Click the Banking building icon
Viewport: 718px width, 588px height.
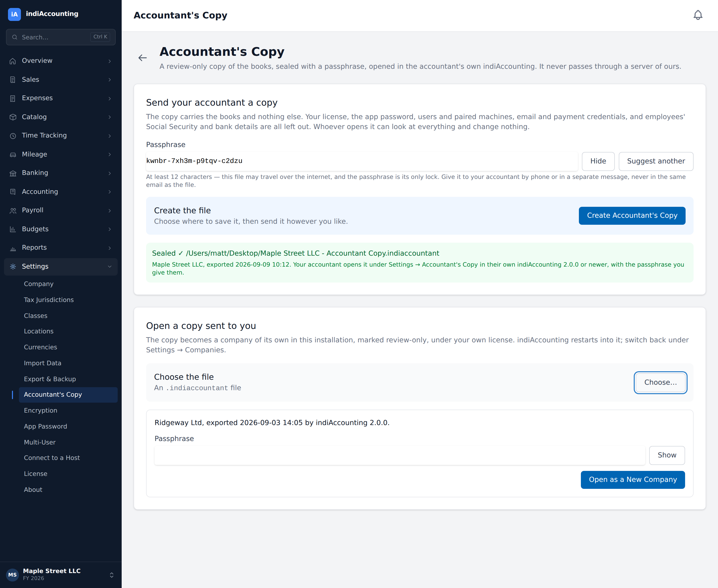point(13,173)
